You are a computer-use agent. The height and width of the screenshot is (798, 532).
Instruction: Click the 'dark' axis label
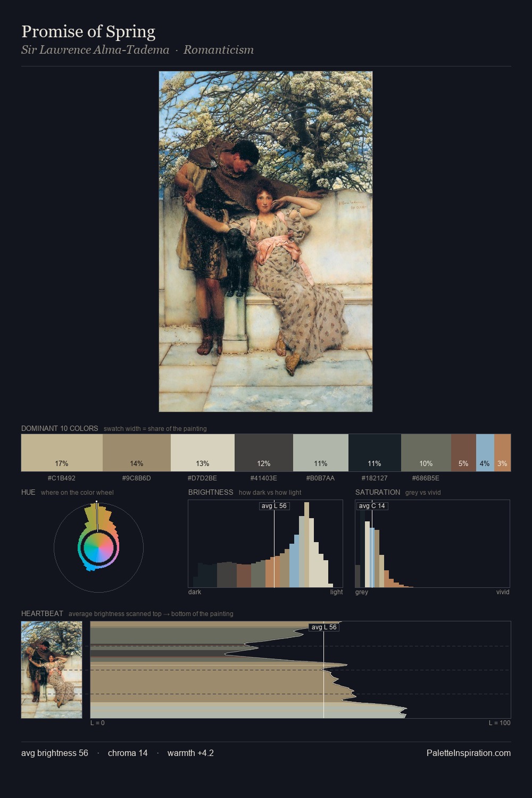point(195,592)
